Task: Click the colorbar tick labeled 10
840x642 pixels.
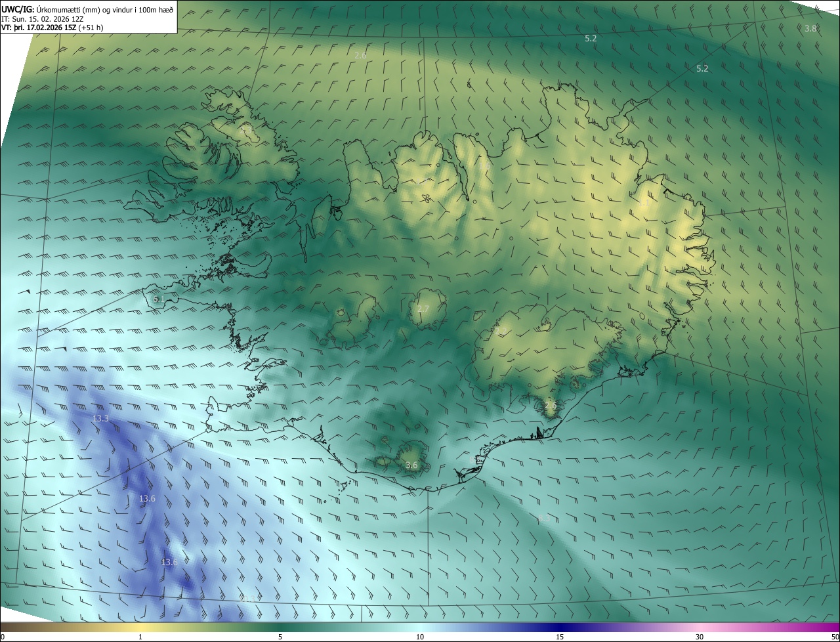Action: 420,637
